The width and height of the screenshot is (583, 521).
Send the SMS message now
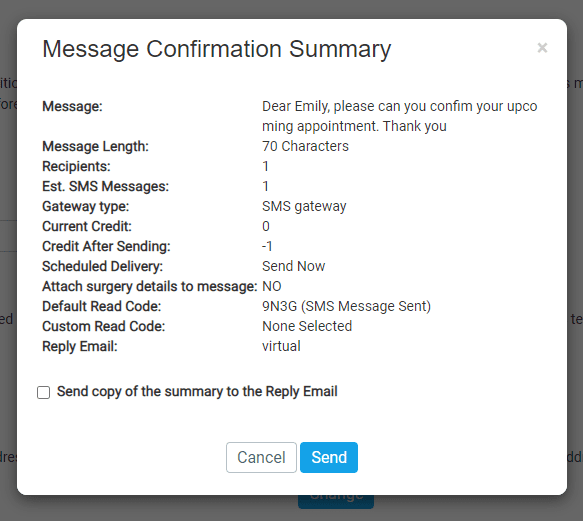tap(329, 457)
